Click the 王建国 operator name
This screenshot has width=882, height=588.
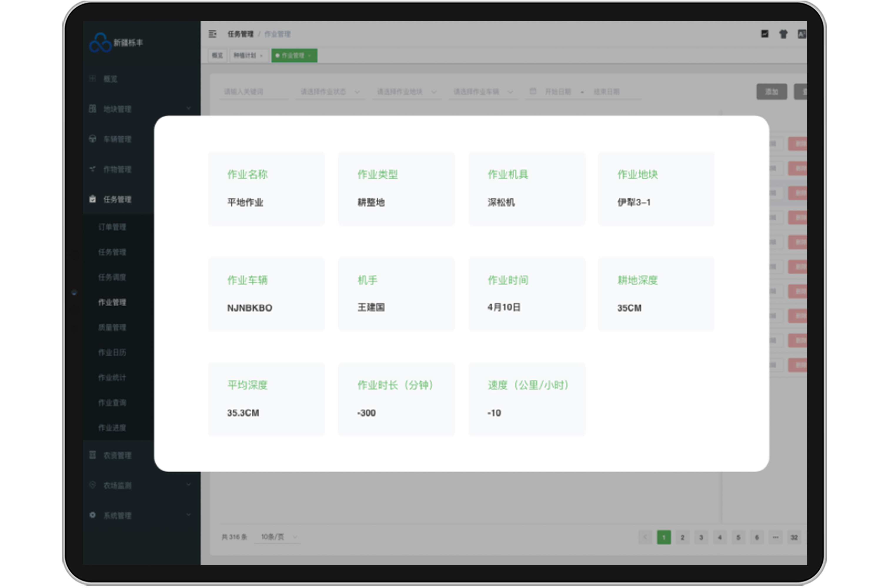[371, 308]
